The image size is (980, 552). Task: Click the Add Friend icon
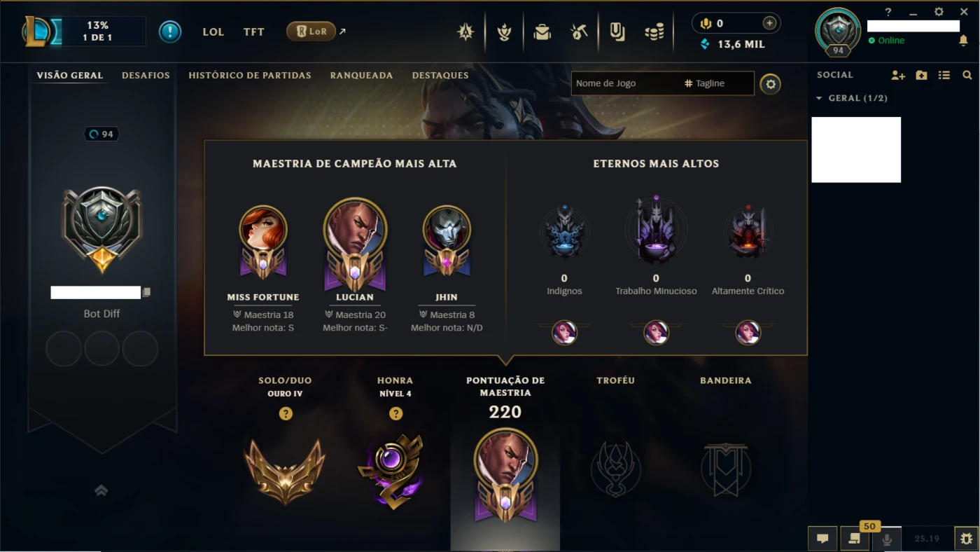[x=898, y=75]
